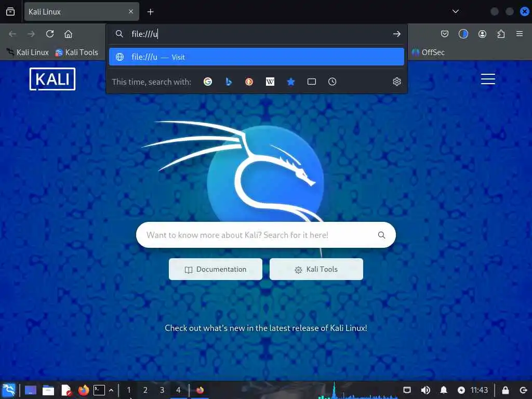532x399 pixels.
Task: Open a new tab with the plus button
Action: click(150, 12)
